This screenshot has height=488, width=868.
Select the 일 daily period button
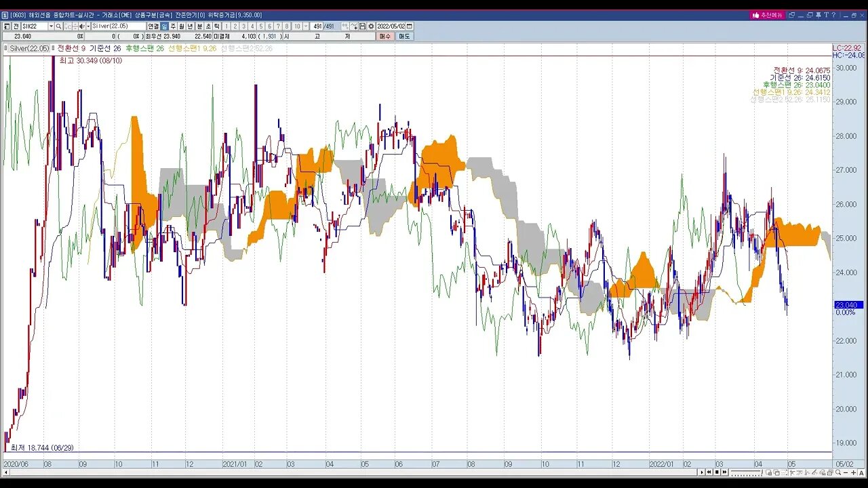pyautogui.click(x=164, y=26)
